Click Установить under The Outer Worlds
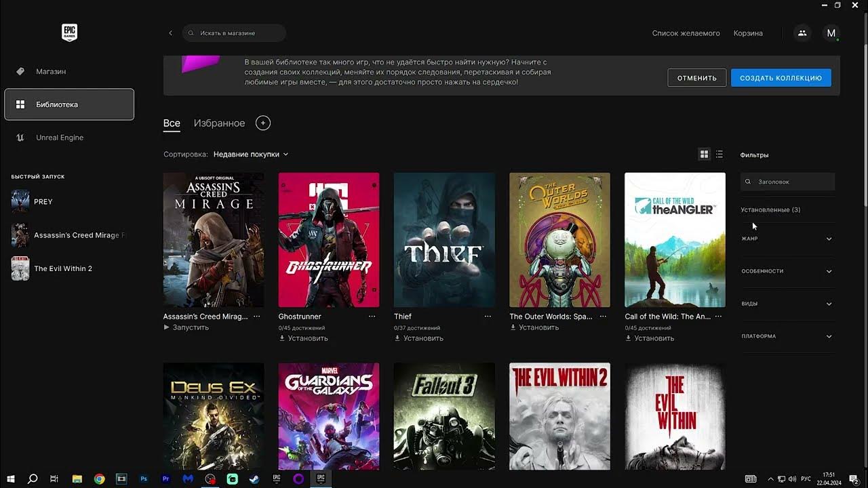The width and height of the screenshot is (868, 488). click(534, 327)
